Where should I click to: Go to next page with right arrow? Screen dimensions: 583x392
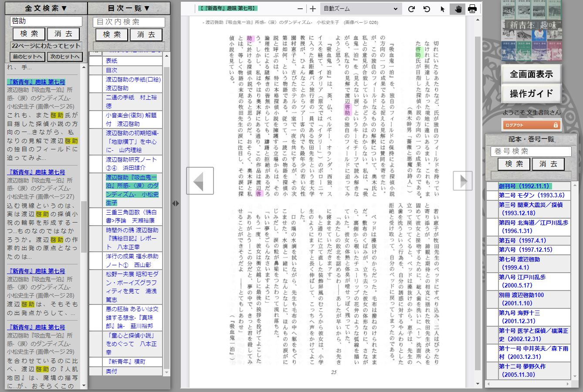463,180
